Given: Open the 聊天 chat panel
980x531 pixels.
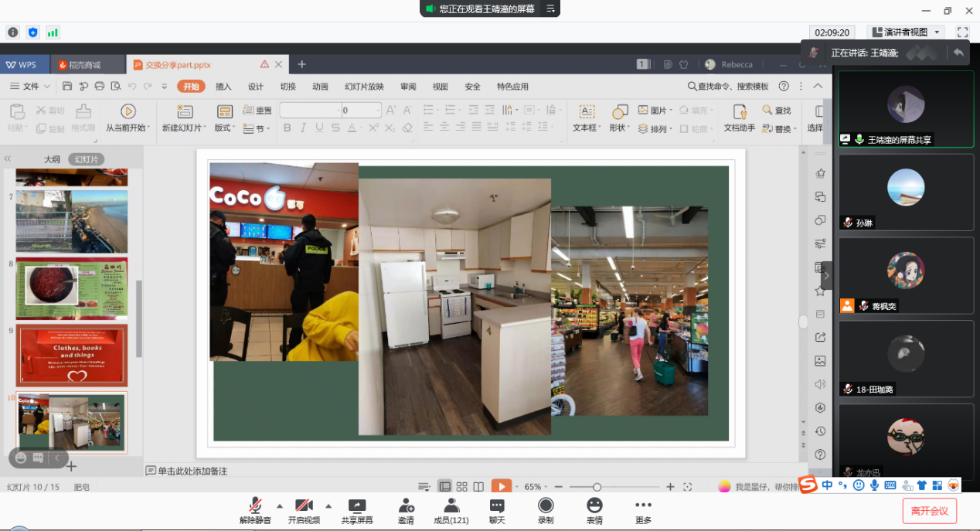Looking at the screenshot, I should pos(497,506).
